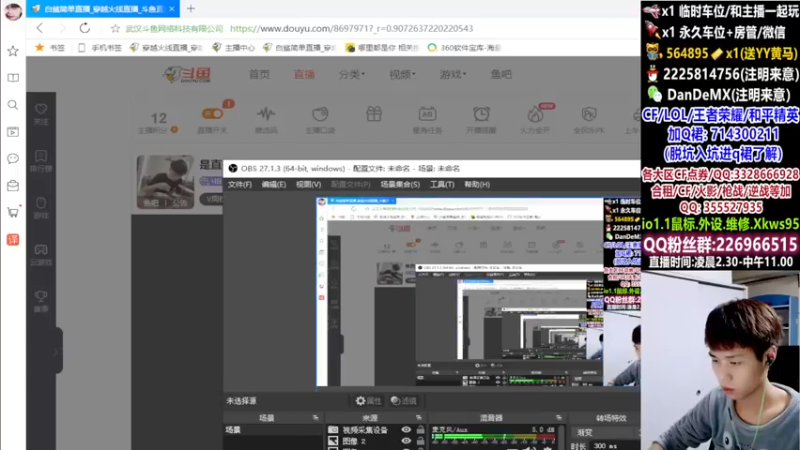
Task: Open OBS 视图(V) menu
Action: pyautogui.click(x=308, y=184)
